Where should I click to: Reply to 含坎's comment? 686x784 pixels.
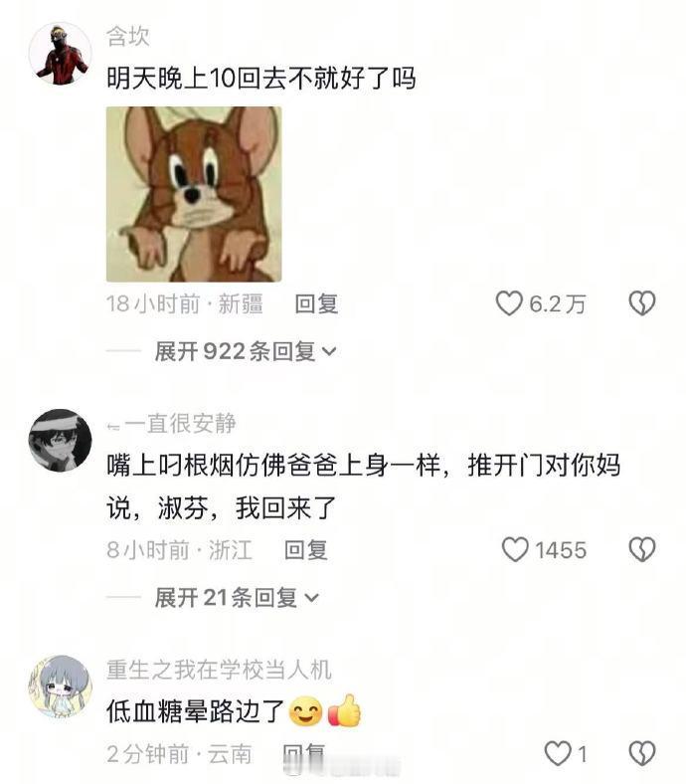[x=317, y=304]
